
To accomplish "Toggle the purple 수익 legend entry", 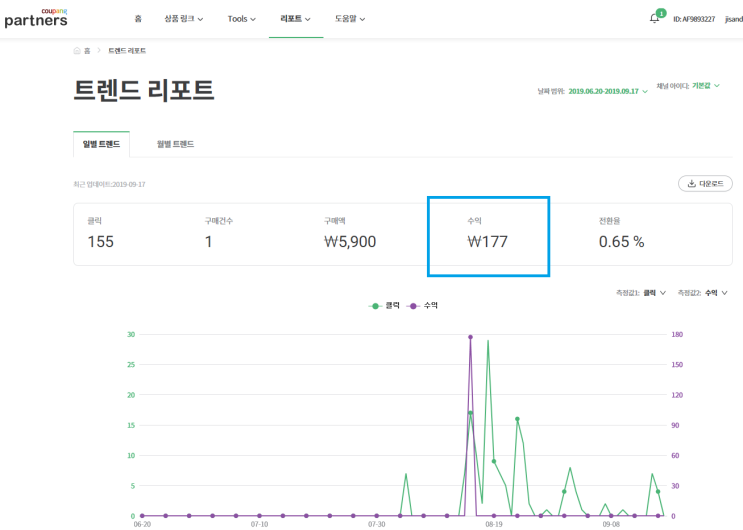I will pyautogui.click(x=422, y=306).
